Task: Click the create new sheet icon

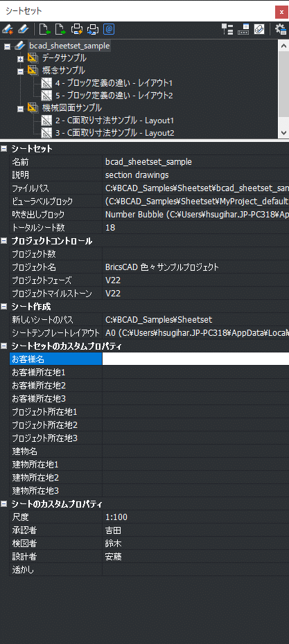Action: (44, 29)
